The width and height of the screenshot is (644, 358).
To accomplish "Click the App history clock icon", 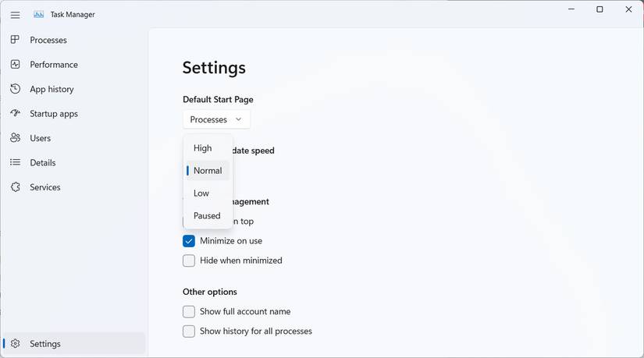I will pyautogui.click(x=15, y=89).
